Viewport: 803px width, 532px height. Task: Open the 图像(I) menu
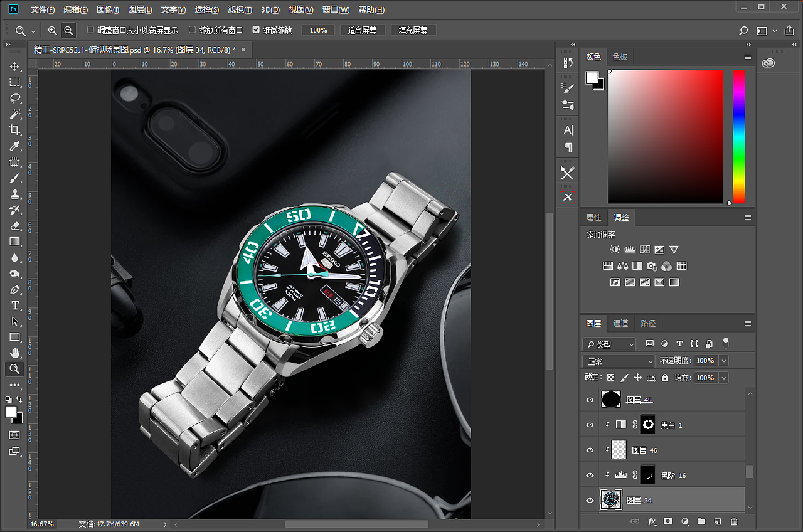pos(108,9)
